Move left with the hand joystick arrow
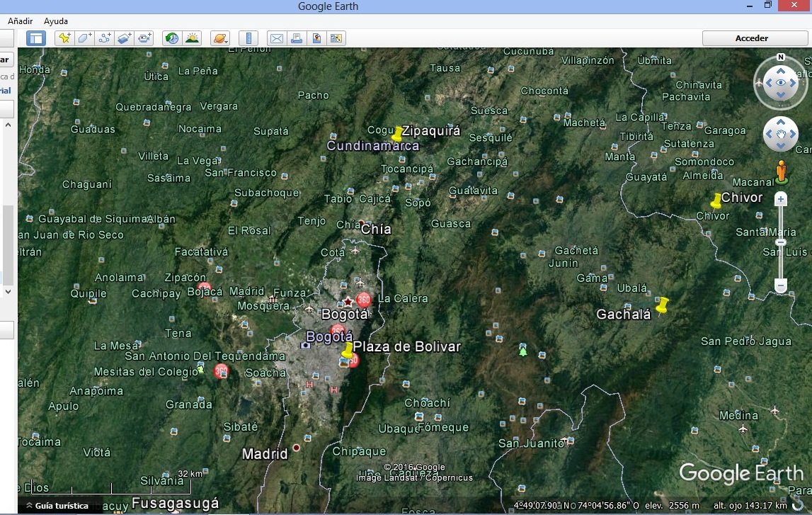Screen dimensions: 812x515 point(769,134)
